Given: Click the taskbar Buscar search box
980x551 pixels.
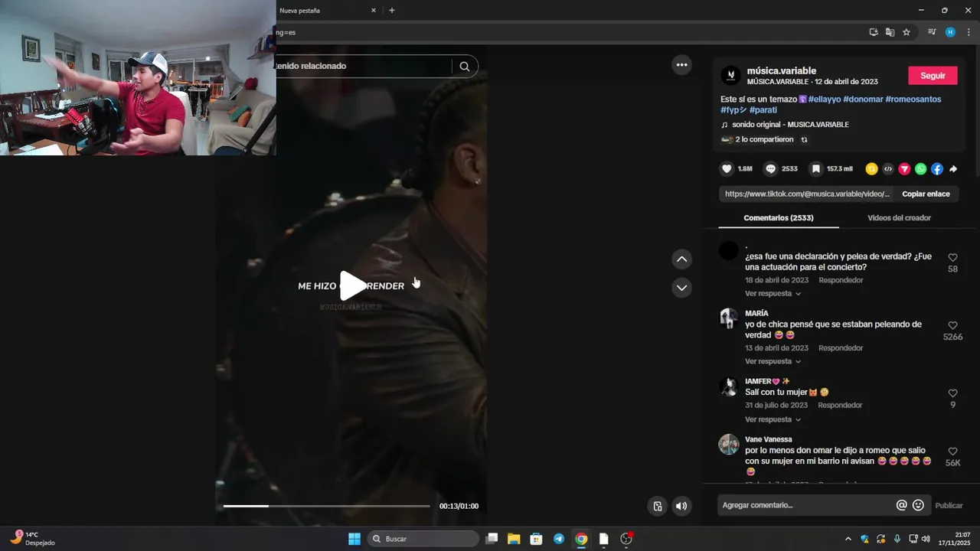Looking at the screenshot, I should (x=423, y=539).
